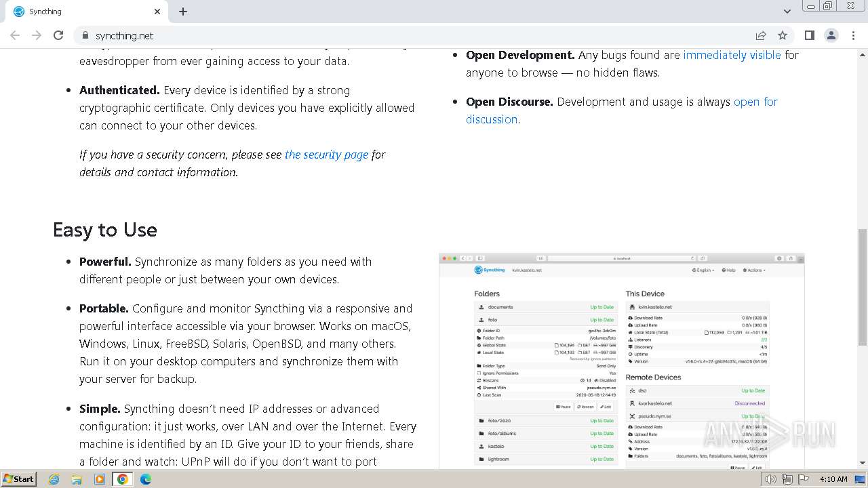
Task: Close the Syncthing tab
Action: (157, 12)
